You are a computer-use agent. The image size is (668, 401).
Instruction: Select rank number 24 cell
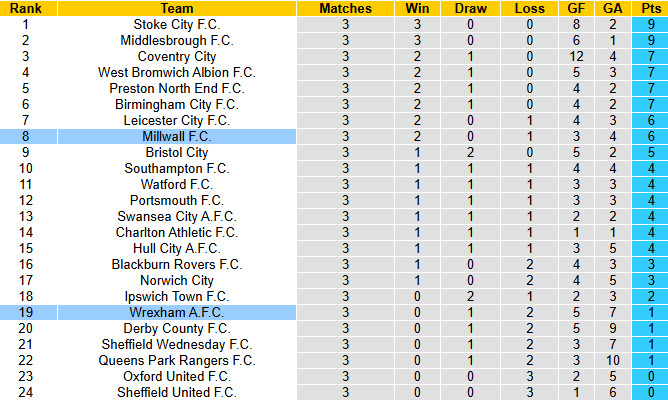pos(26,392)
